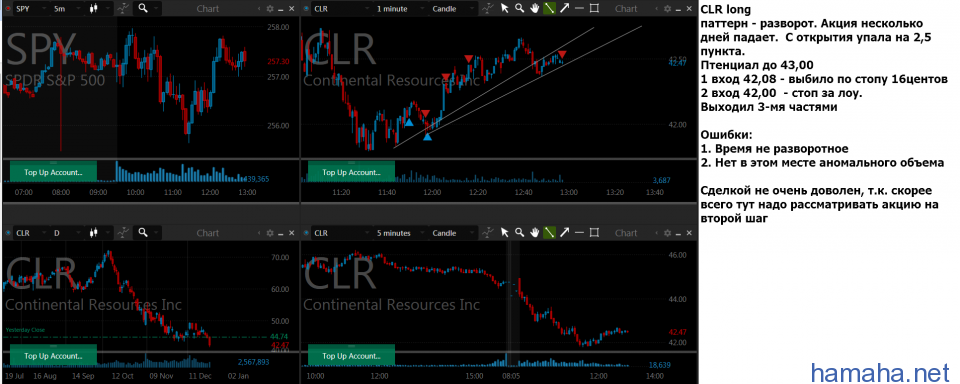
Task: Select the horizontal line tool in CLR 1 minute chart
Action: (579, 9)
